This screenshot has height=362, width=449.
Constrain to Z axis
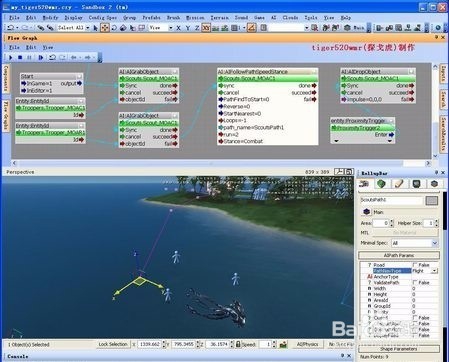(x=197, y=28)
